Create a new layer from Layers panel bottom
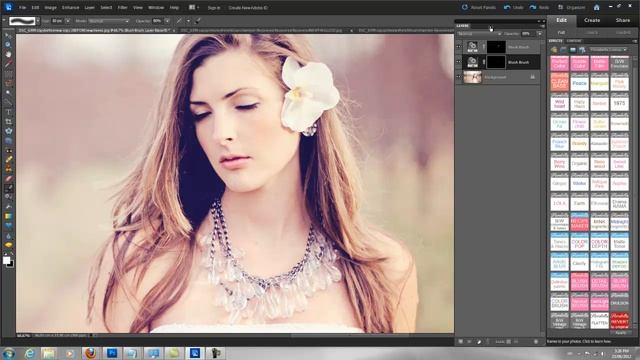This screenshot has width=640, height=360. (x=460, y=341)
